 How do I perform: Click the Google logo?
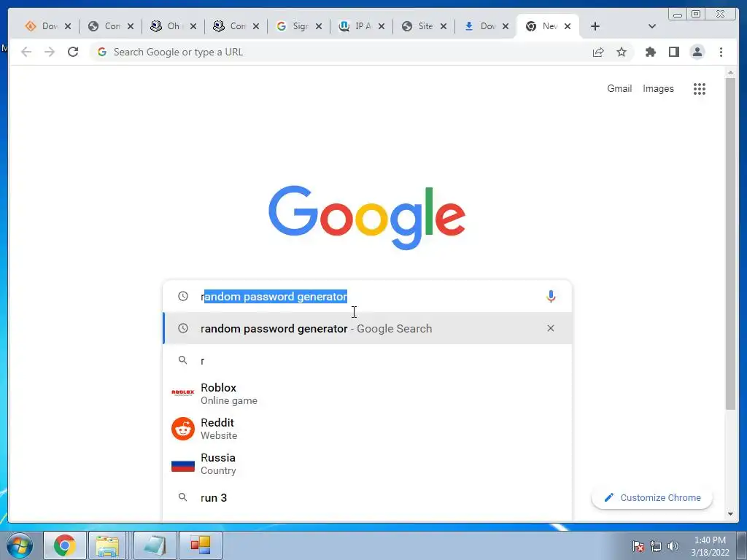pos(367,217)
